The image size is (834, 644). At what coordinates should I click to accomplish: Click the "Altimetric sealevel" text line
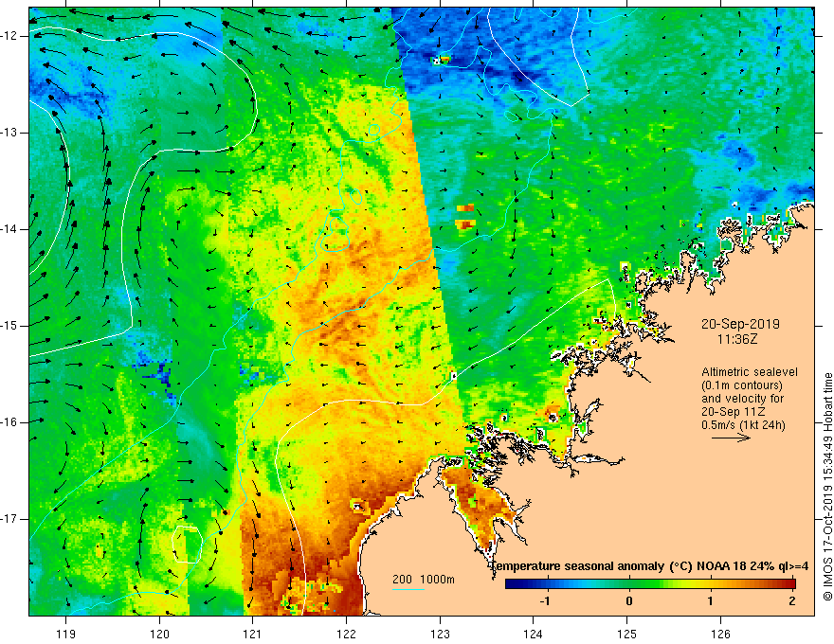(750, 372)
